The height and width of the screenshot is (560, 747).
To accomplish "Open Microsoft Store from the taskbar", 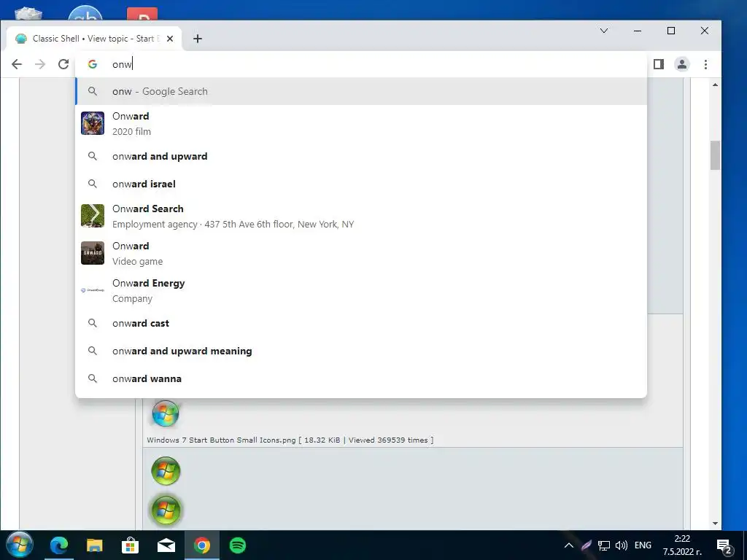I will pos(130,545).
